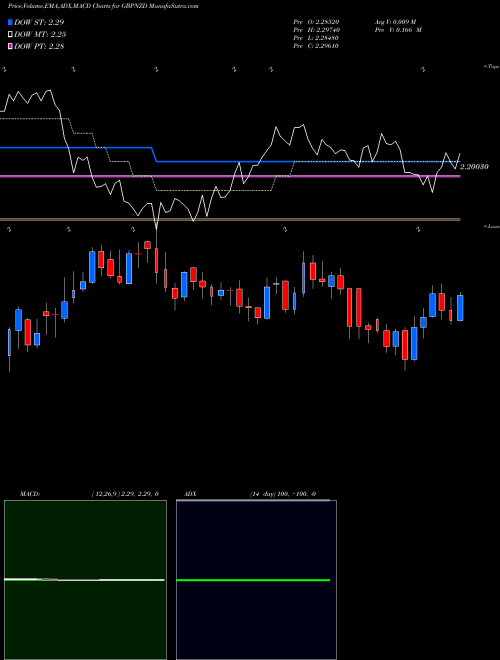Click the Pre C: 2.29610 close value
This screenshot has height=660, width=500.
316,46
